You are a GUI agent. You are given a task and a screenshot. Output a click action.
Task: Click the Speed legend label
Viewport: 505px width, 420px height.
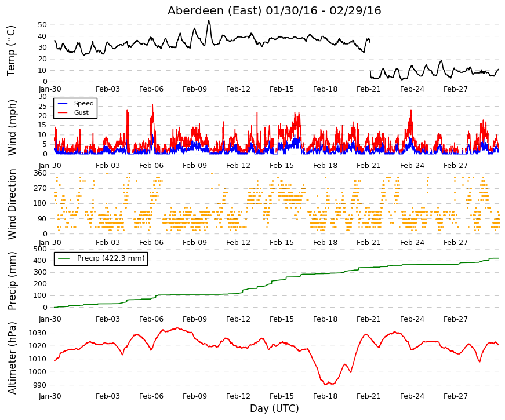tap(83, 103)
